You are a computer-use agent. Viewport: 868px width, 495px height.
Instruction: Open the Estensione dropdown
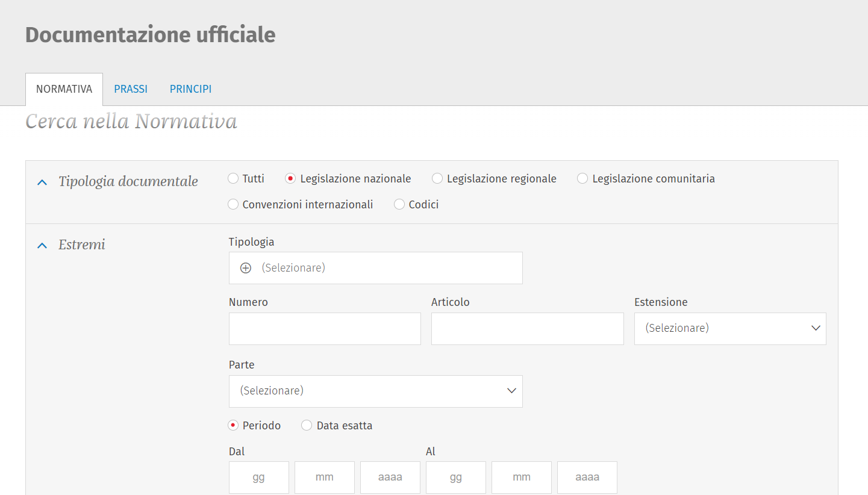pyautogui.click(x=729, y=329)
